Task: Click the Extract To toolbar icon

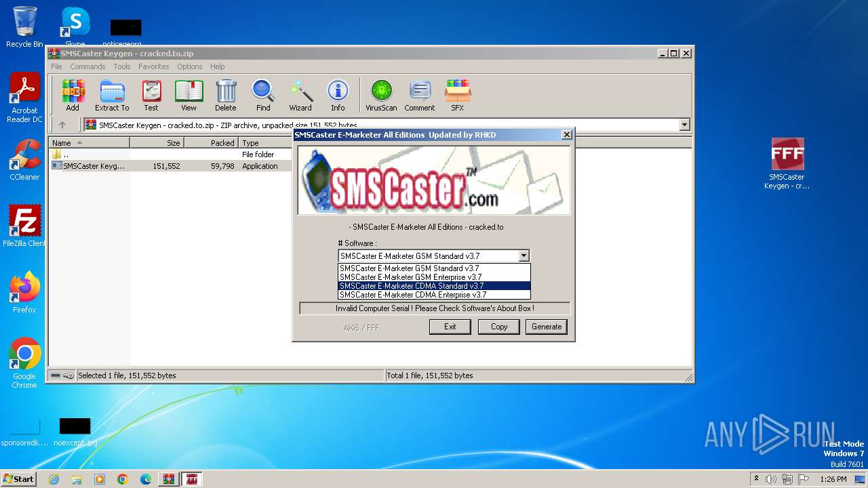Action: (112, 95)
